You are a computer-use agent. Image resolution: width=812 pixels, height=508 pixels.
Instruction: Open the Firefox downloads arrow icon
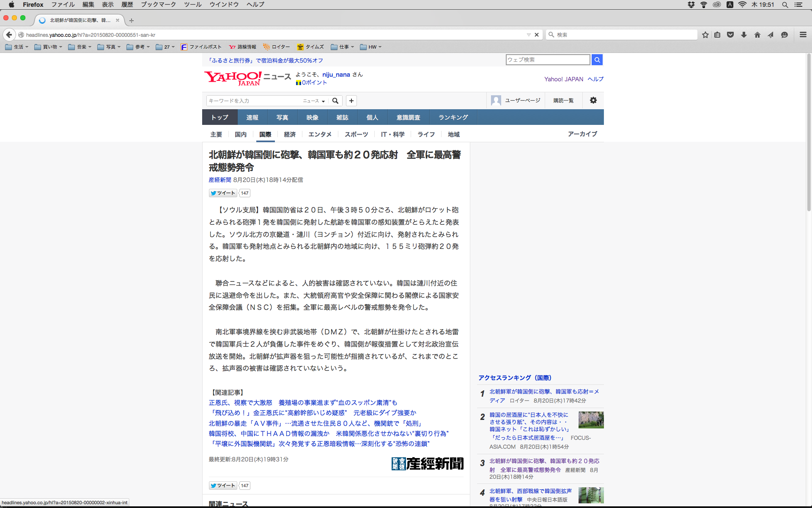click(x=744, y=35)
